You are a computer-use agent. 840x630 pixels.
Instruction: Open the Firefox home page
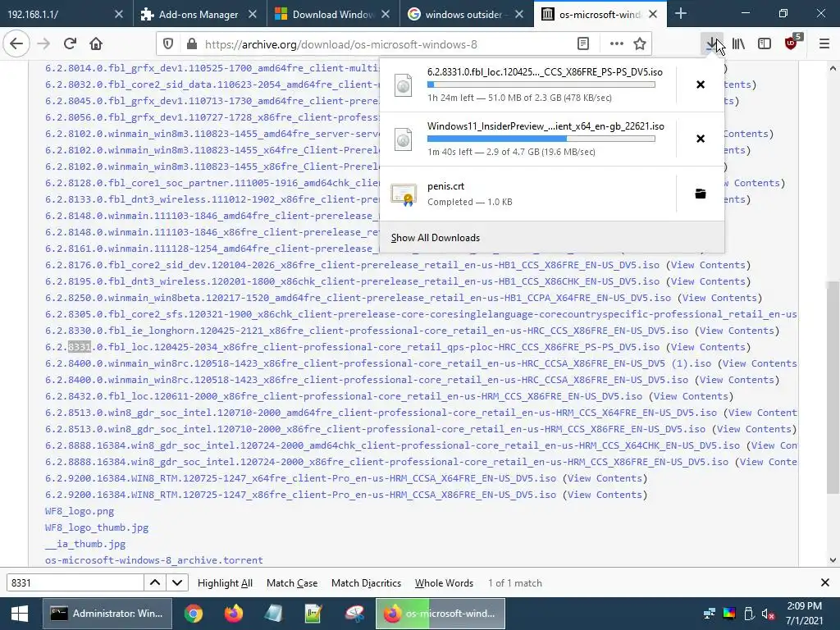(96, 44)
